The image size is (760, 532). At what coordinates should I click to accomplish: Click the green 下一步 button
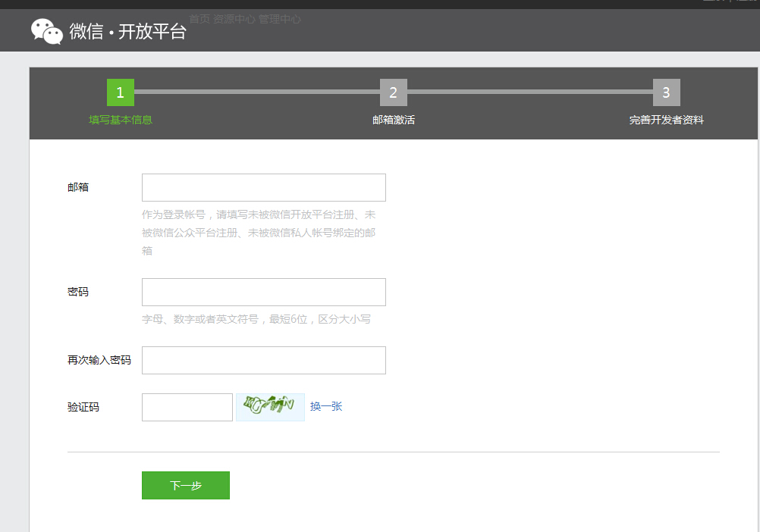[186, 485]
